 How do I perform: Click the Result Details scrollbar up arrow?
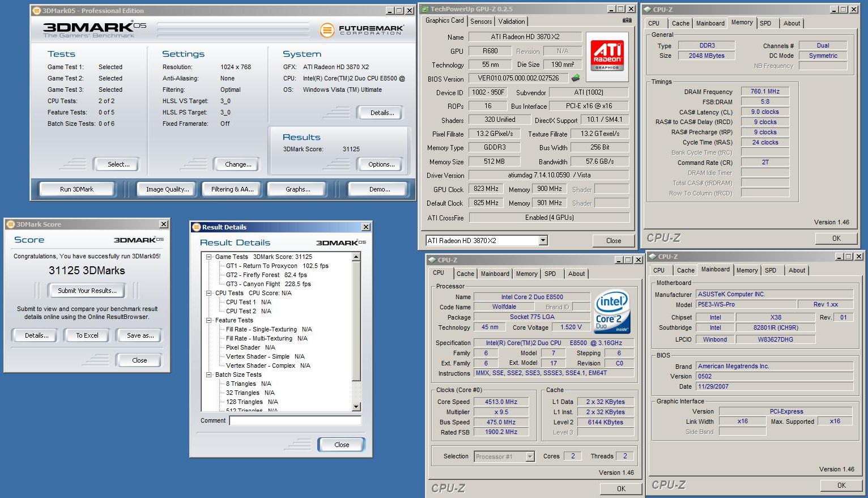click(356, 257)
